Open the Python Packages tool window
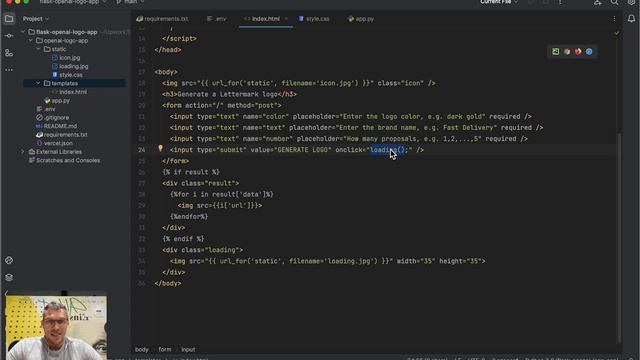The image size is (640, 360). pyautogui.click(x=9, y=260)
